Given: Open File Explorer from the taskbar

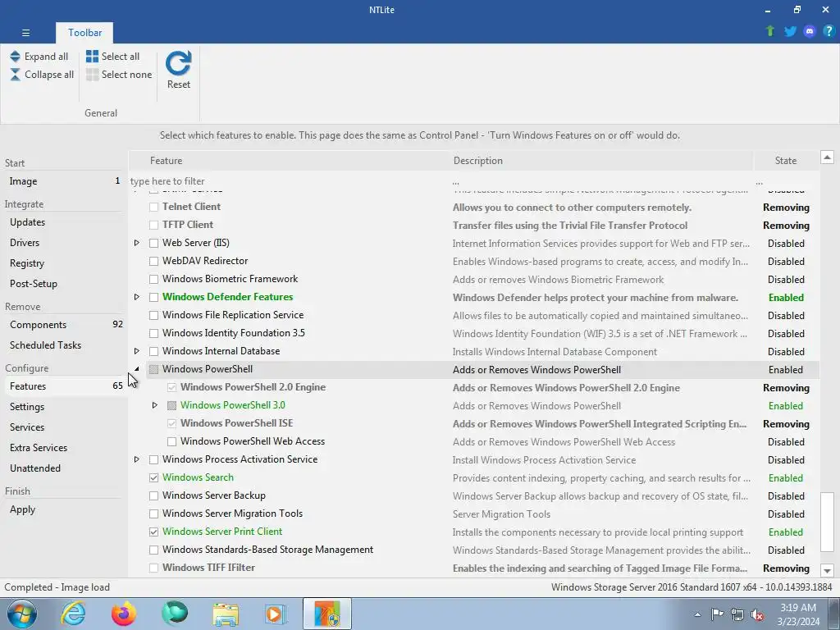Looking at the screenshot, I should click(x=226, y=614).
